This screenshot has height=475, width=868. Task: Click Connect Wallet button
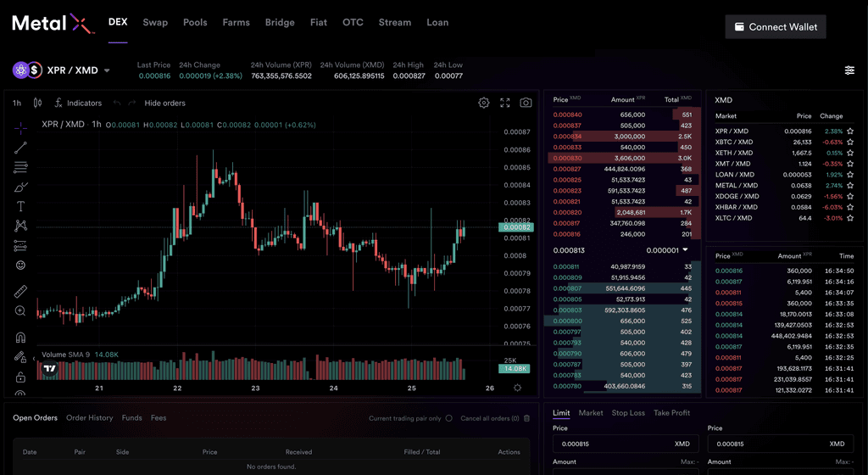(776, 26)
